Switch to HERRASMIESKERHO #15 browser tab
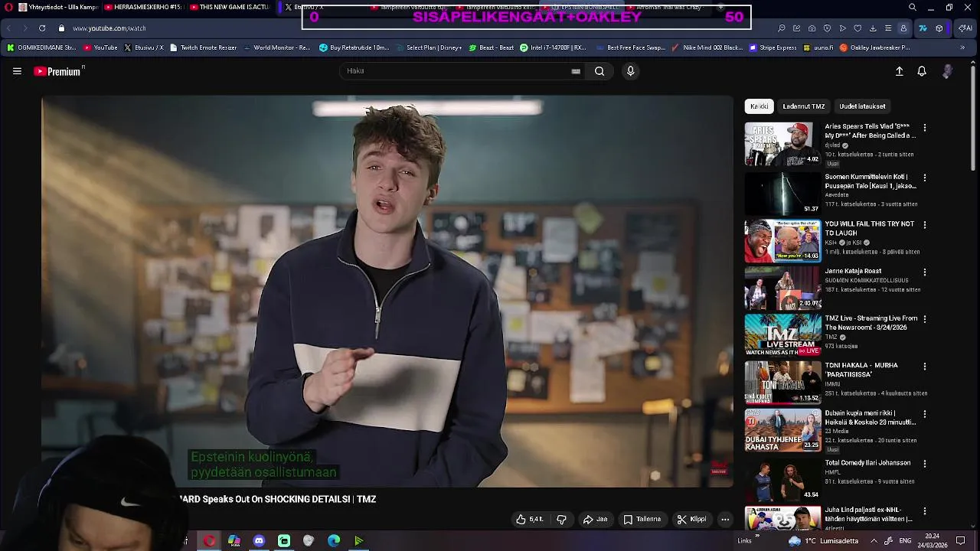 tap(143, 7)
